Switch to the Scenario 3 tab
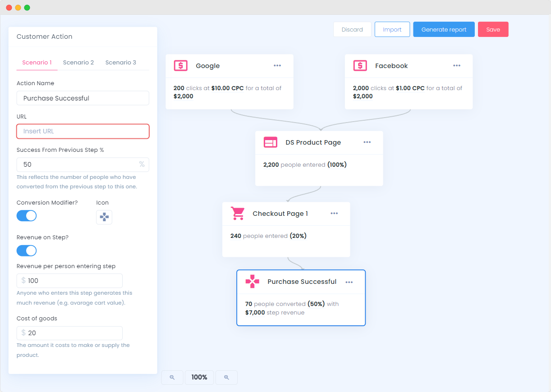Screen dimensions: 551x392 tap(121, 63)
